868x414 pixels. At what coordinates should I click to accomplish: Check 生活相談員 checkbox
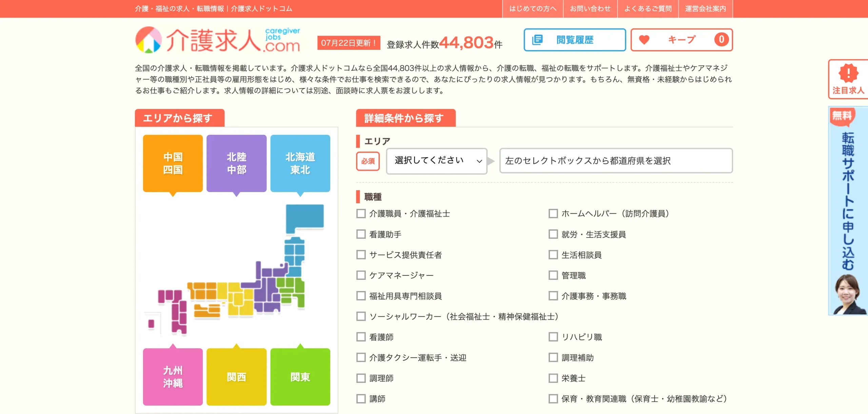(553, 255)
